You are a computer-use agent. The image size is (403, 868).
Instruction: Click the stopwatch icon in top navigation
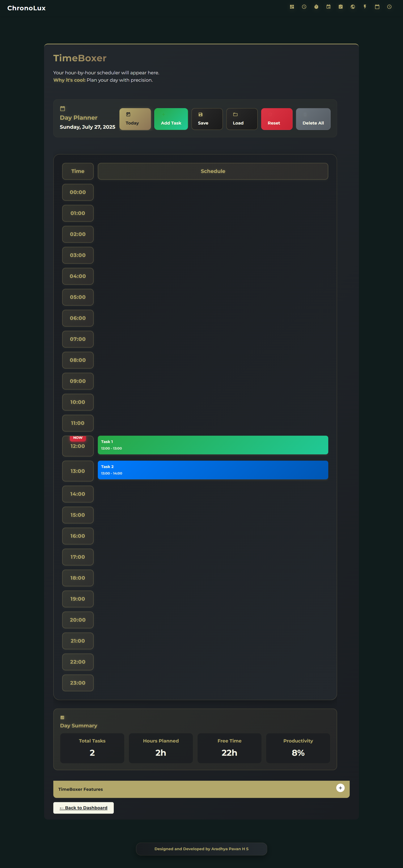pos(316,7)
